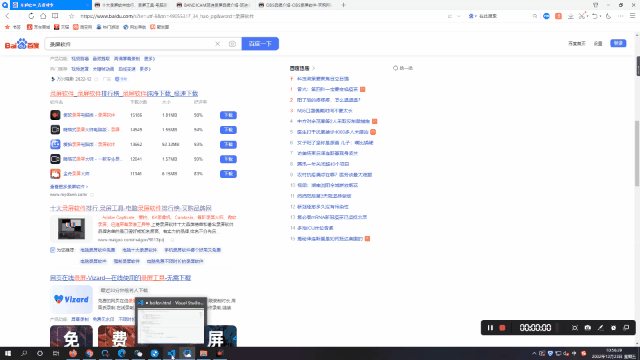Open Baidu image search camera icon
The width and height of the screenshot is (640, 360).
[x=232, y=44]
